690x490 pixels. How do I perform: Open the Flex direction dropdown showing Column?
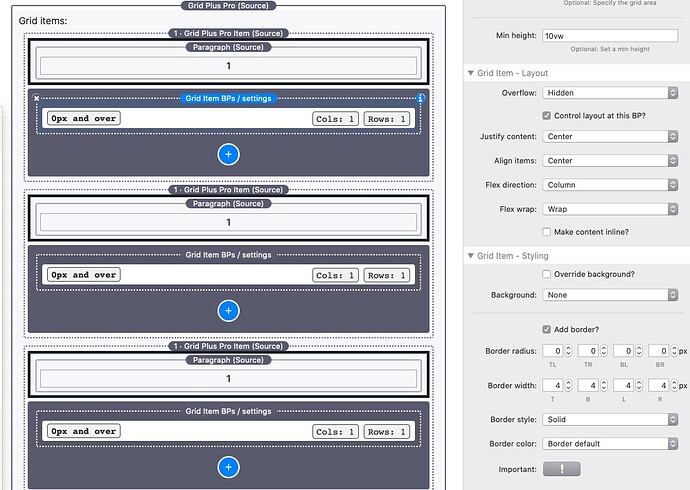610,185
